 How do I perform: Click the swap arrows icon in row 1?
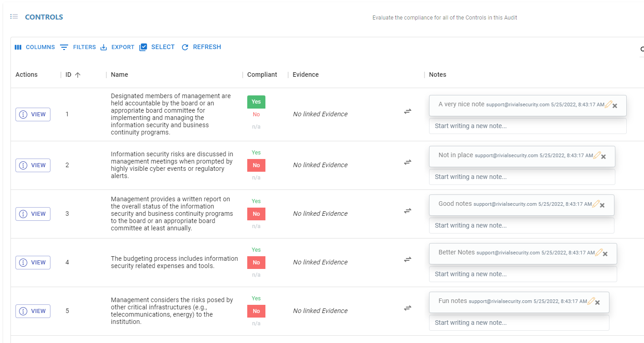tap(408, 111)
